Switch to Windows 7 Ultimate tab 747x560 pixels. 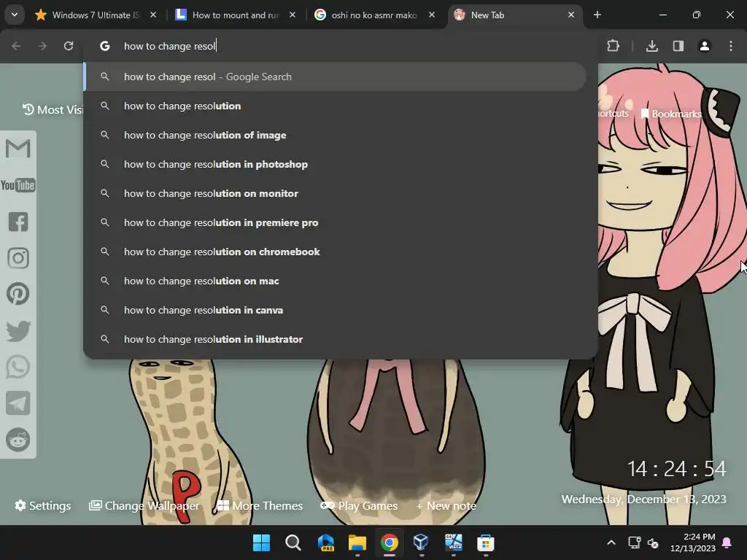coord(96,15)
